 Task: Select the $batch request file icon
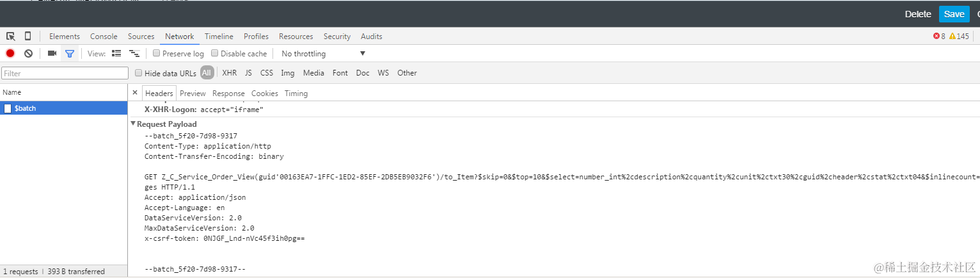(x=8, y=108)
